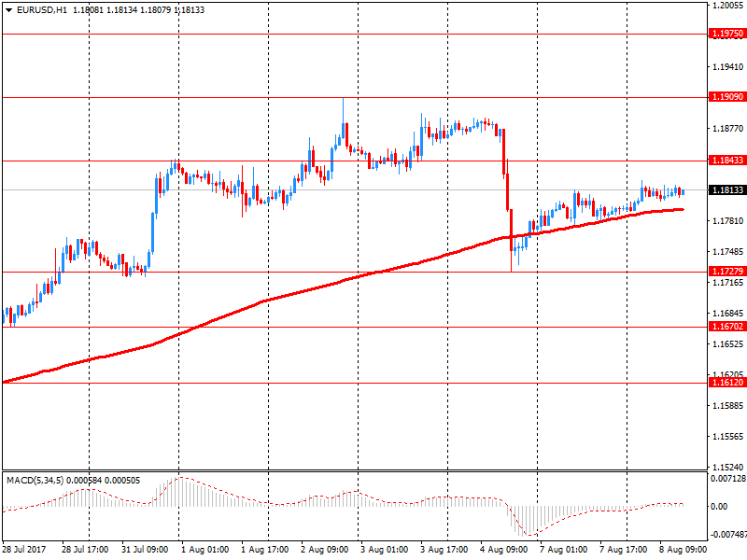Select the 1.19750 red price level label
The width and height of the screenshot is (747, 560).
pos(727,34)
